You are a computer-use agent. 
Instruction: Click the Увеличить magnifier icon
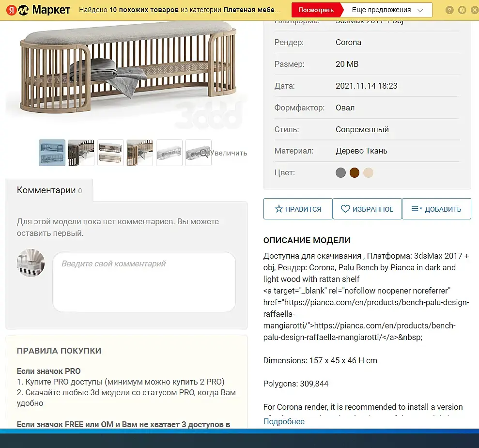204,153
